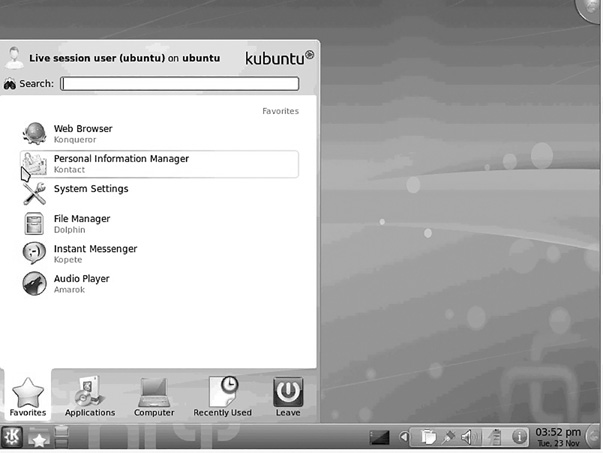The image size is (603, 453).
Task: Click the clock showing 03:52 pm
Action: [x=558, y=437]
